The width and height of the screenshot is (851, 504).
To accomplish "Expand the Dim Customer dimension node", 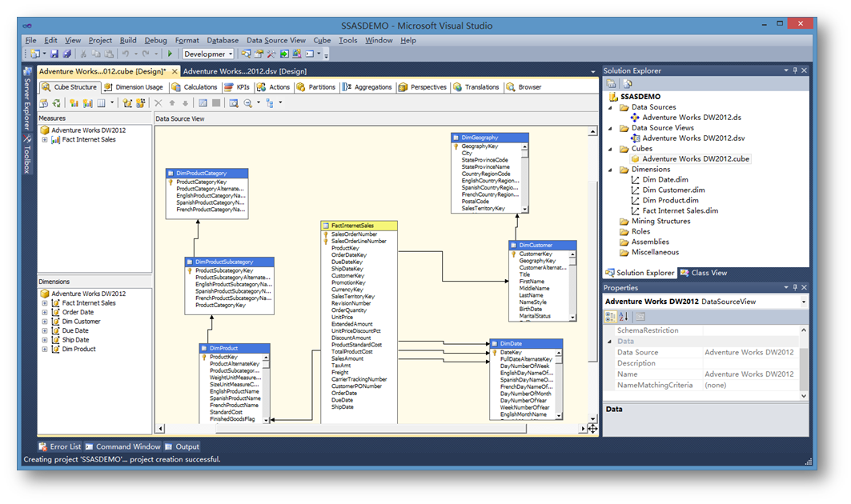I will 45,322.
